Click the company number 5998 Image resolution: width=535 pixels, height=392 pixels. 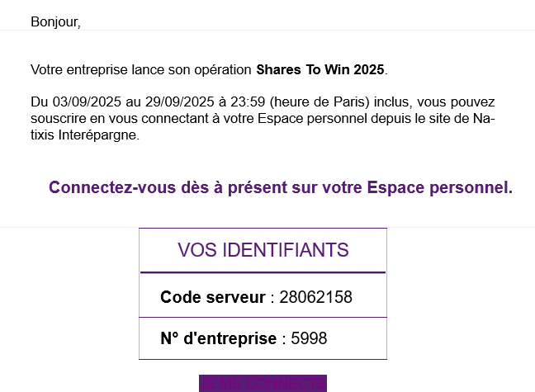pos(309,338)
